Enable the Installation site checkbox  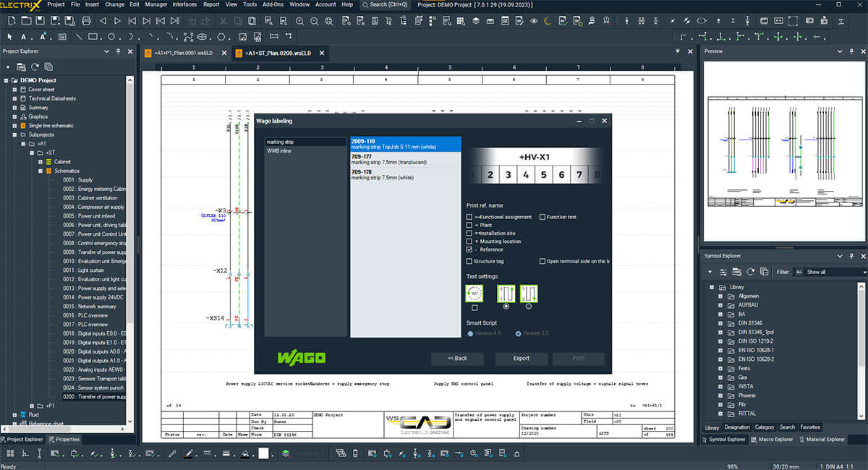click(x=469, y=234)
